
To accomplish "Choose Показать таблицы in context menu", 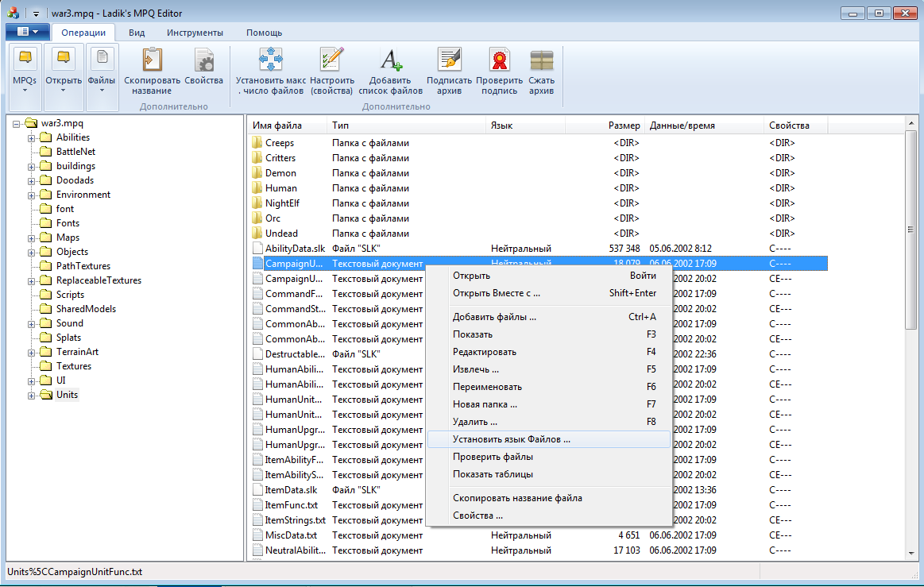I will click(549, 474).
